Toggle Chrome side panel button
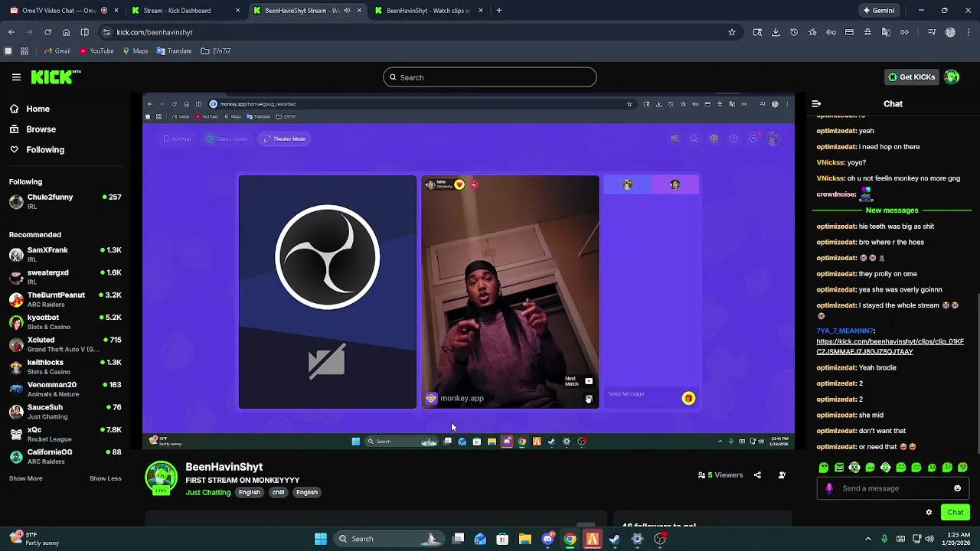 [84, 32]
